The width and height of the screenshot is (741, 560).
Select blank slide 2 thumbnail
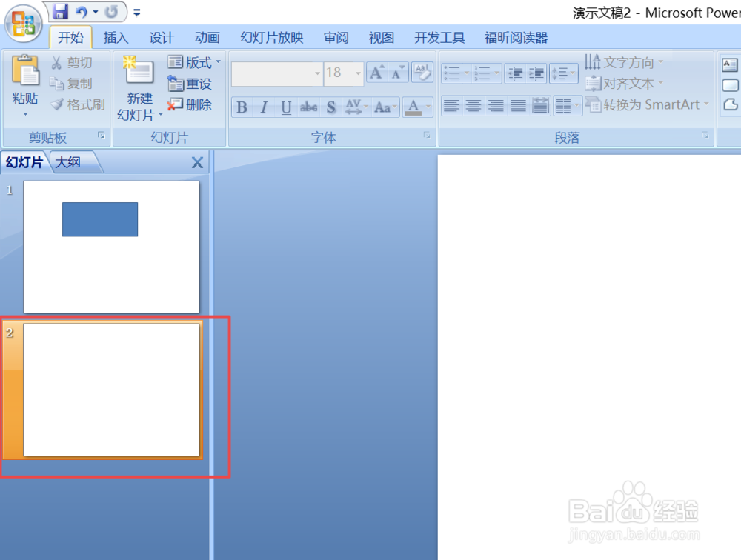[x=112, y=390]
